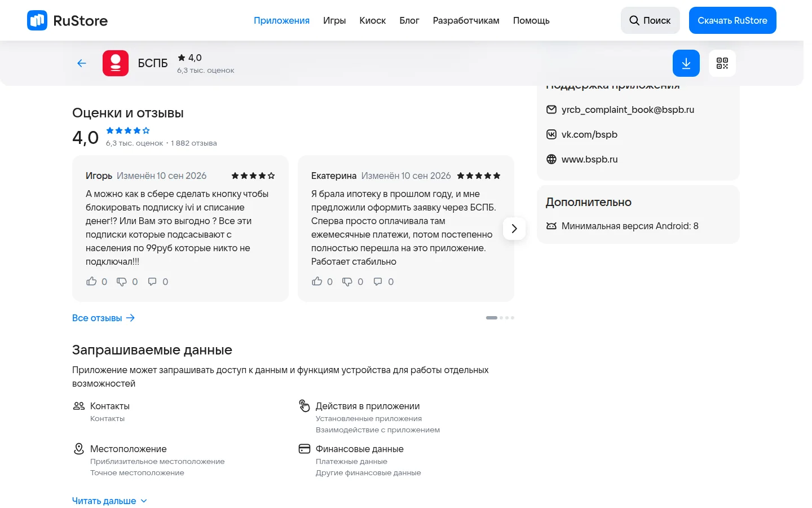Dislike Екатерина's review with thumbs down
Screen dimensions: 812x508
tap(347, 281)
